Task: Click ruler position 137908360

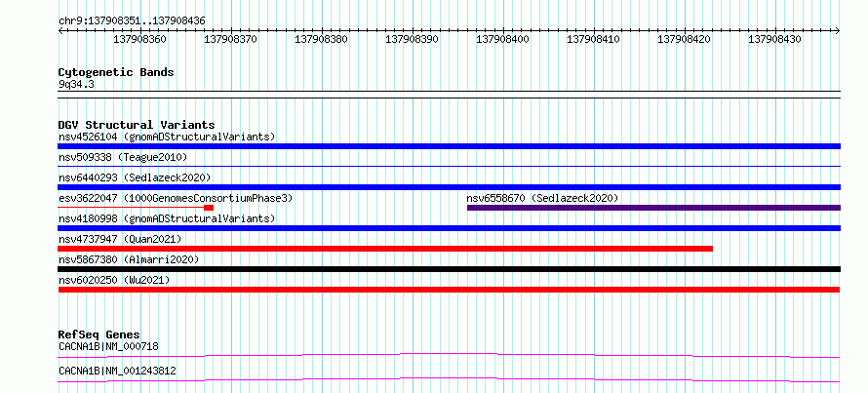Action: coord(141,40)
